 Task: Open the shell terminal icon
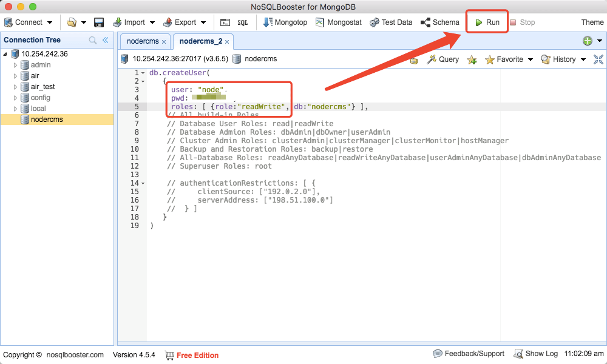click(x=225, y=22)
